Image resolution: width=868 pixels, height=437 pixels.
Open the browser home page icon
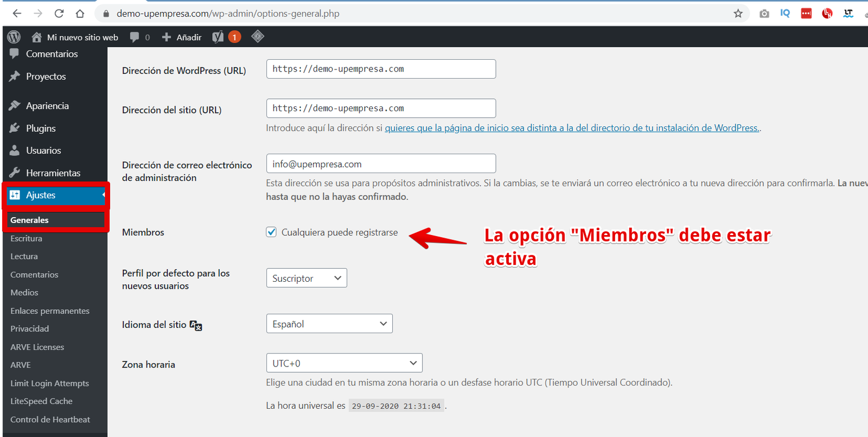[x=80, y=14]
